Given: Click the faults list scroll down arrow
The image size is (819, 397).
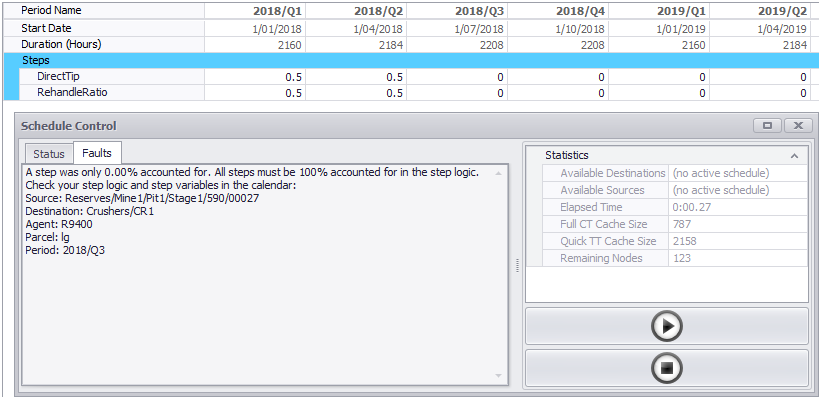Looking at the screenshot, I should [498, 376].
